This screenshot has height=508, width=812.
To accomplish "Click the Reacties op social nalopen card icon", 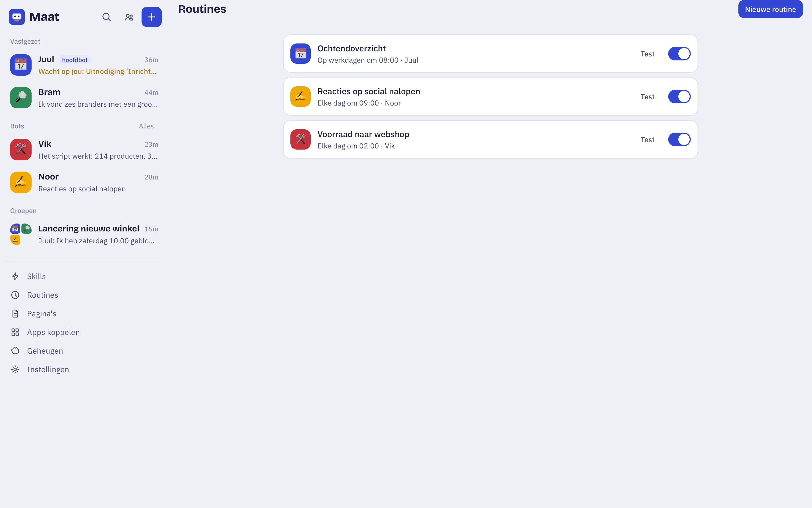I will coord(300,97).
